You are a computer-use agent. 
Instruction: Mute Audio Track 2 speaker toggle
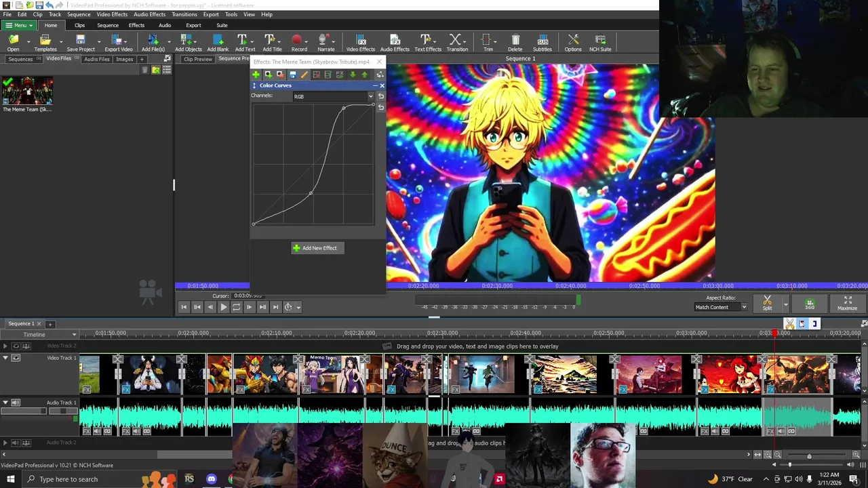tap(16, 443)
